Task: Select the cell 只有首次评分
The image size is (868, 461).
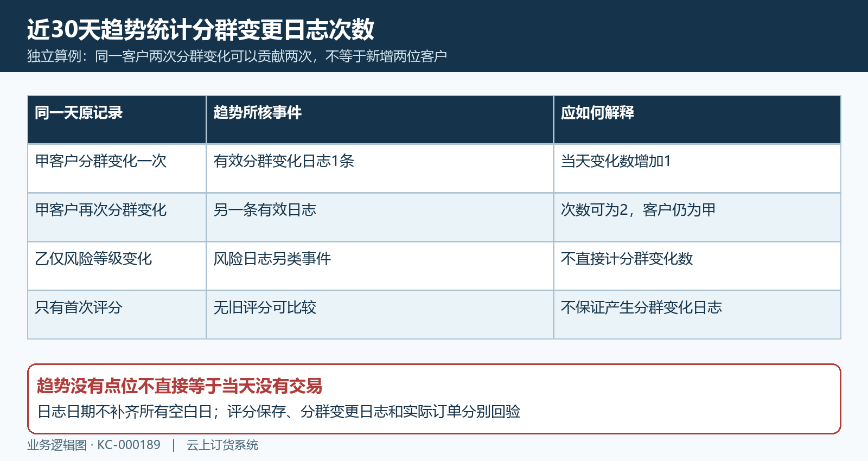Action: pyautogui.click(x=117, y=315)
